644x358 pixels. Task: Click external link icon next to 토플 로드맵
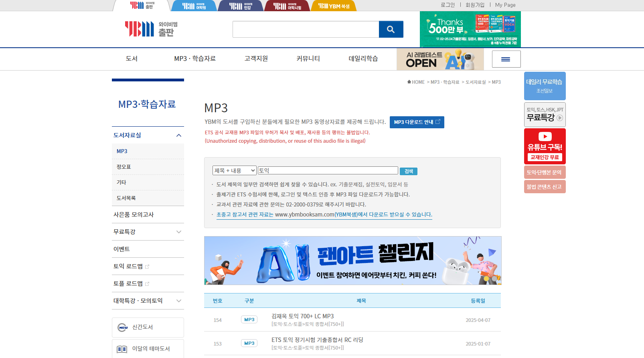147,284
